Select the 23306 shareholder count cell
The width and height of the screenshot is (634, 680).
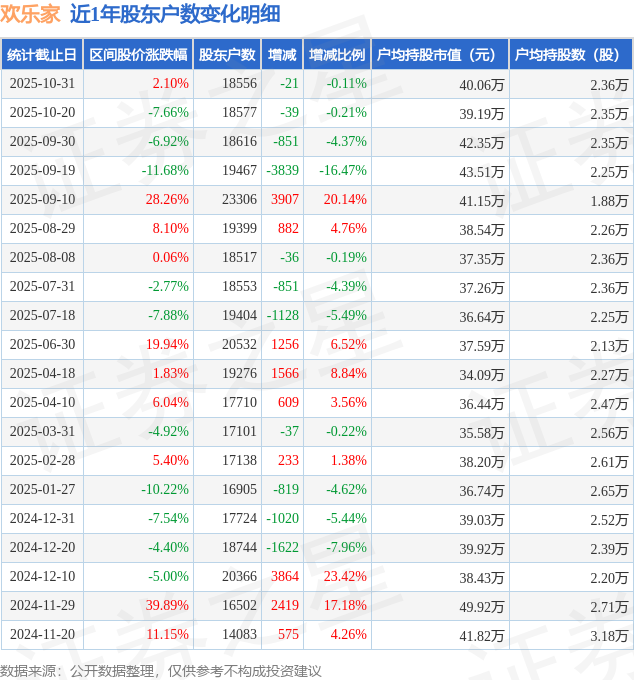coord(239,200)
